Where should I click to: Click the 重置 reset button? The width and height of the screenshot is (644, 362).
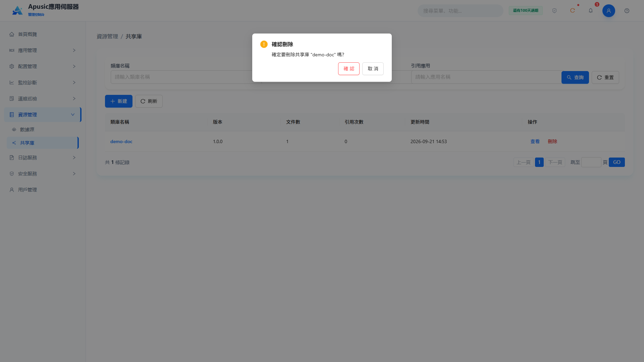pyautogui.click(x=605, y=77)
